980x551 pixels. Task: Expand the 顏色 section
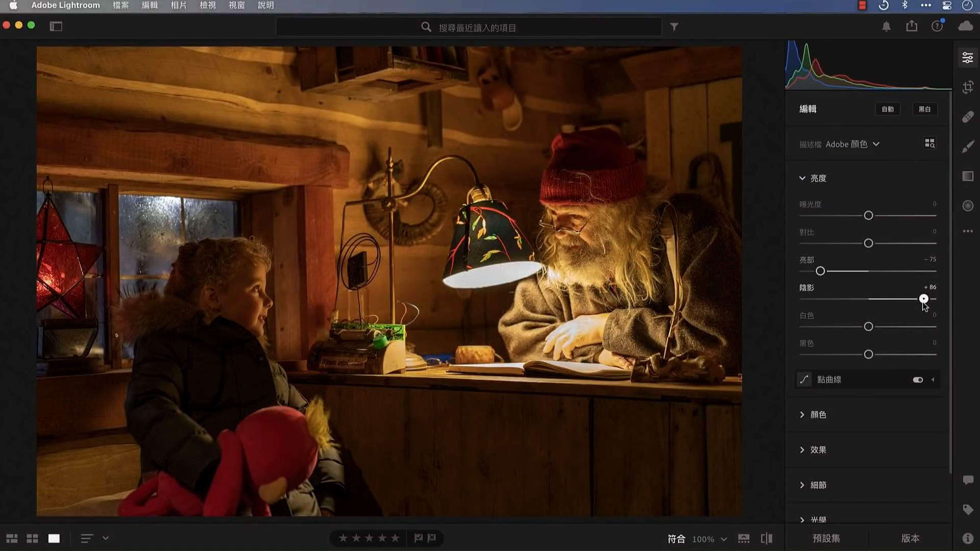coord(818,415)
